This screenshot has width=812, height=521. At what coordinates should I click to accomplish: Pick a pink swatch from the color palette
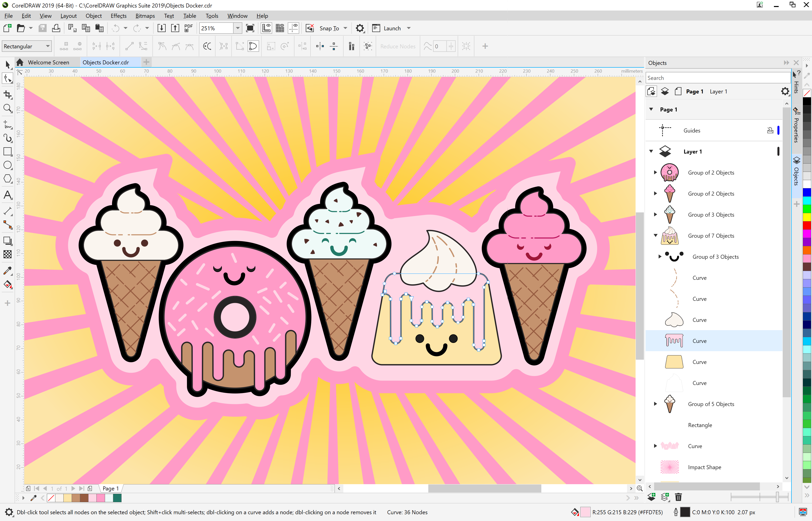pos(807,257)
